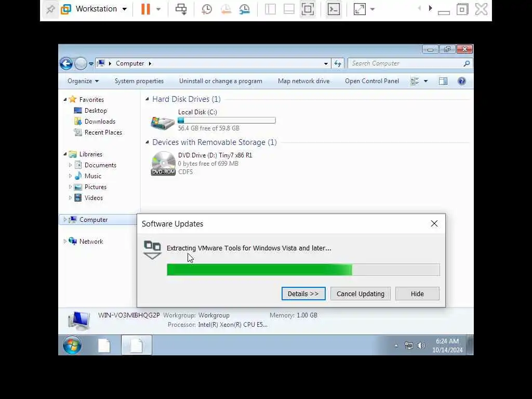The height and width of the screenshot is (399, 532).
Task: Expand the Network node
Action: [x=65, y=241]
